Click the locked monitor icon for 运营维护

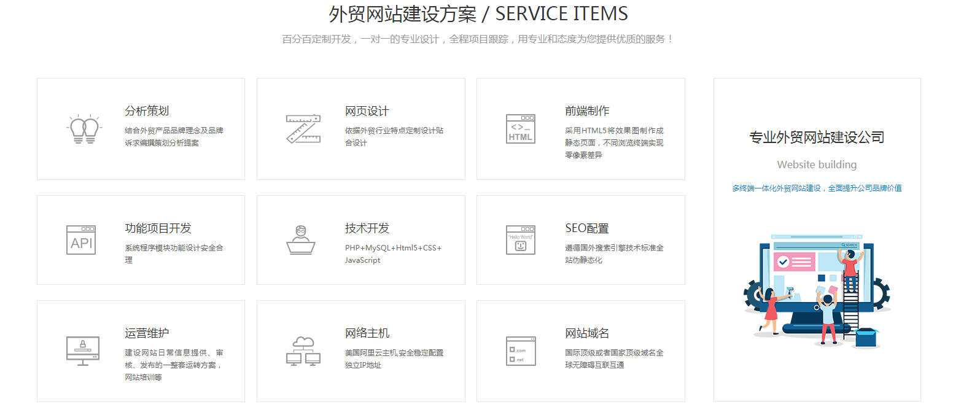[83, 351]
